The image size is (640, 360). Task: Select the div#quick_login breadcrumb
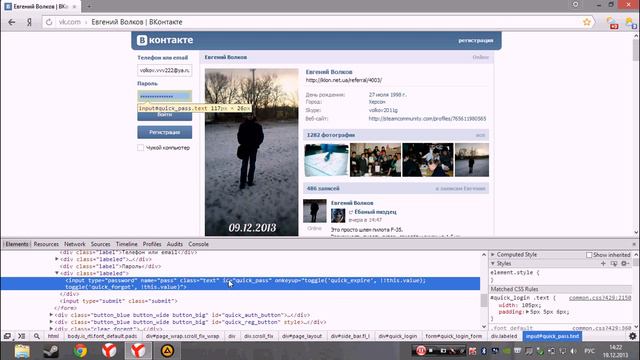click(x=398, y=336)
